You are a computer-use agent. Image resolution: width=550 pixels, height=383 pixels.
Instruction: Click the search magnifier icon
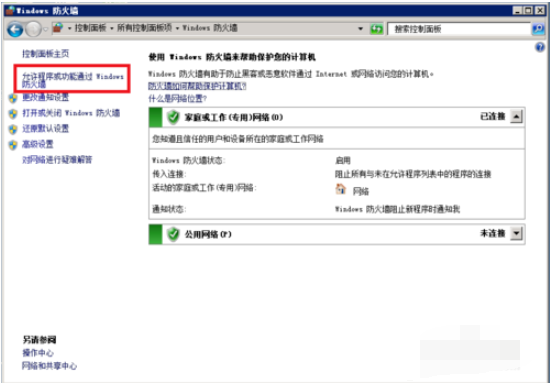click(x=538, y=29)
